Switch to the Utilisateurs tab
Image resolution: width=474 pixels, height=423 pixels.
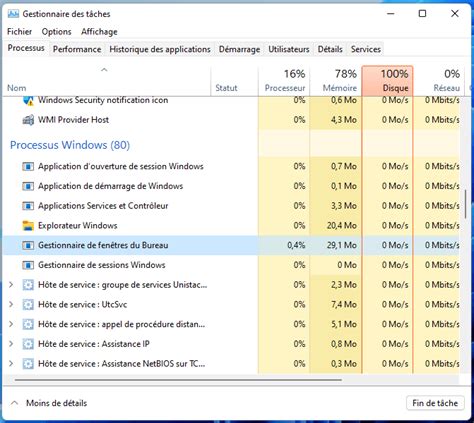point(289,49)
